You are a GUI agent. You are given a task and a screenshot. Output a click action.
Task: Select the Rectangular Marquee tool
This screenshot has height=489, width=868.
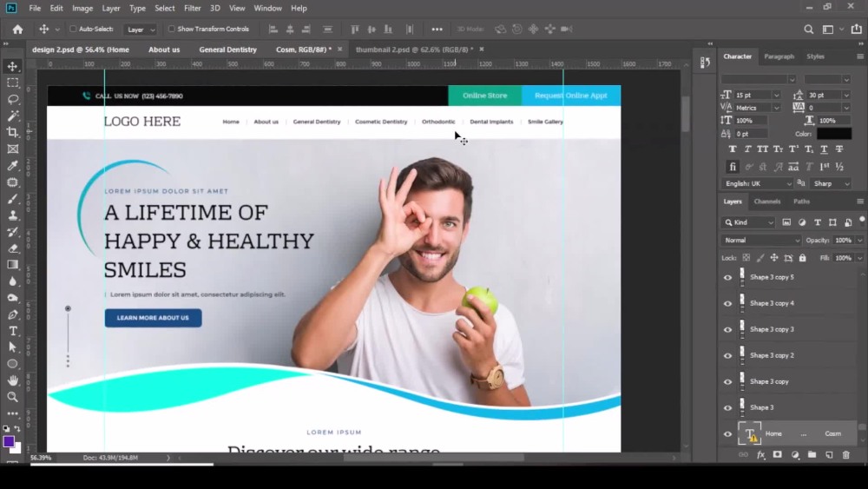[12, 83]
